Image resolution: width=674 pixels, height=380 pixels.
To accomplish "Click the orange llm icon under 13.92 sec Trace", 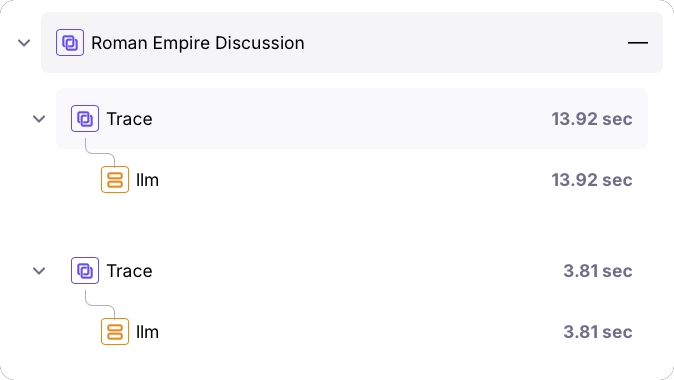I will pos(115,180).
